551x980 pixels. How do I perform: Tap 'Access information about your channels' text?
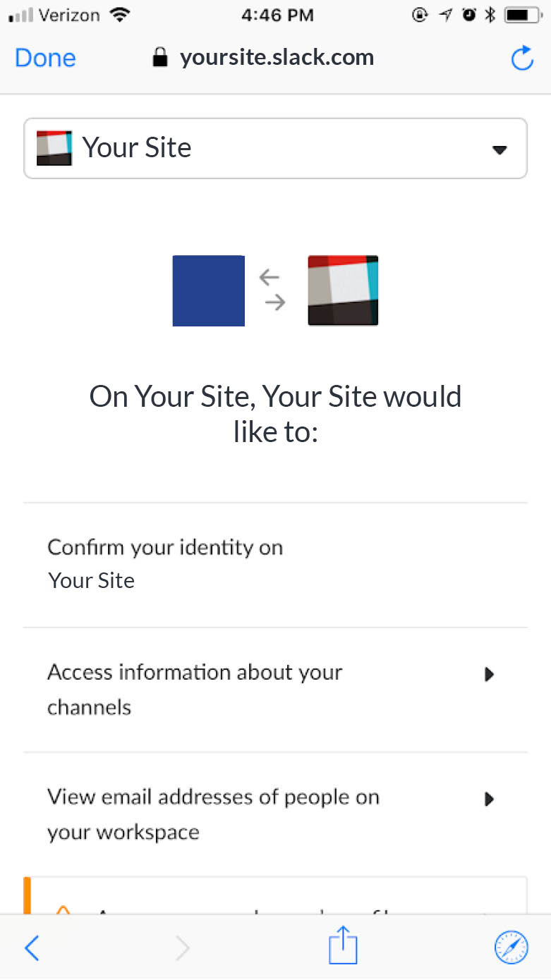[194, 689]
